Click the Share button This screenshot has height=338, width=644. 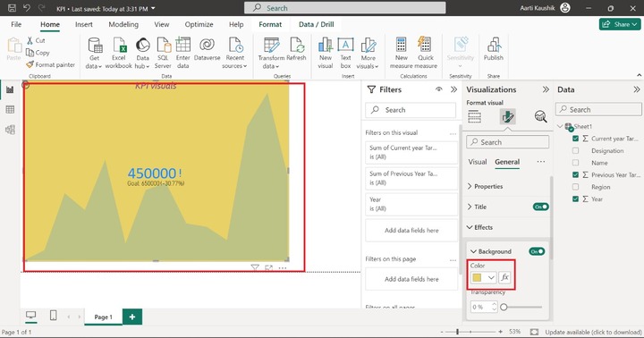(620, 24)
